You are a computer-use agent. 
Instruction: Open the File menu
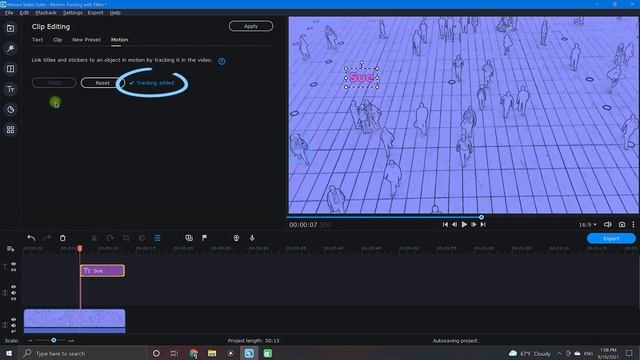(9, 13)
